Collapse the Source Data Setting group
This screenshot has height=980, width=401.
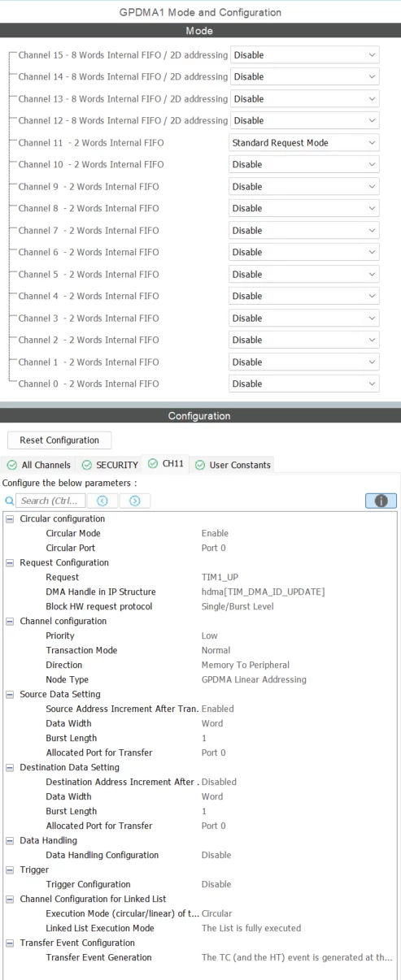tap(8, 694)
